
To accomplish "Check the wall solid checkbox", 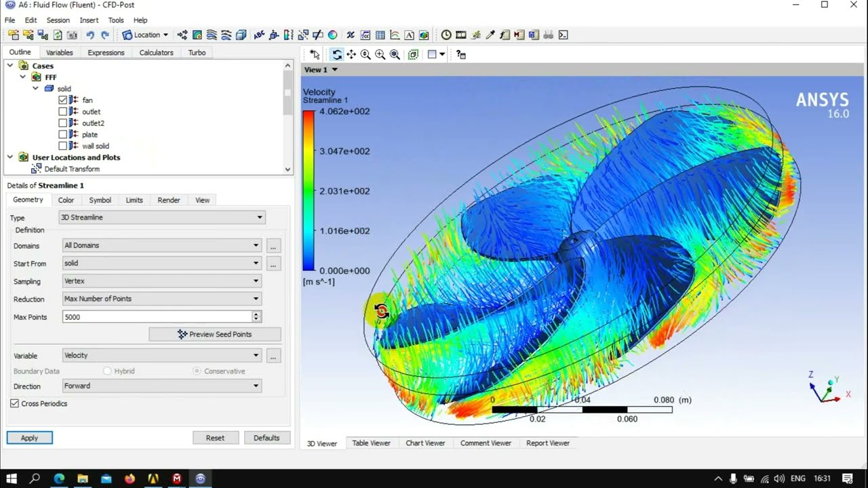I will pyautogui.click(x=63, y=146).
